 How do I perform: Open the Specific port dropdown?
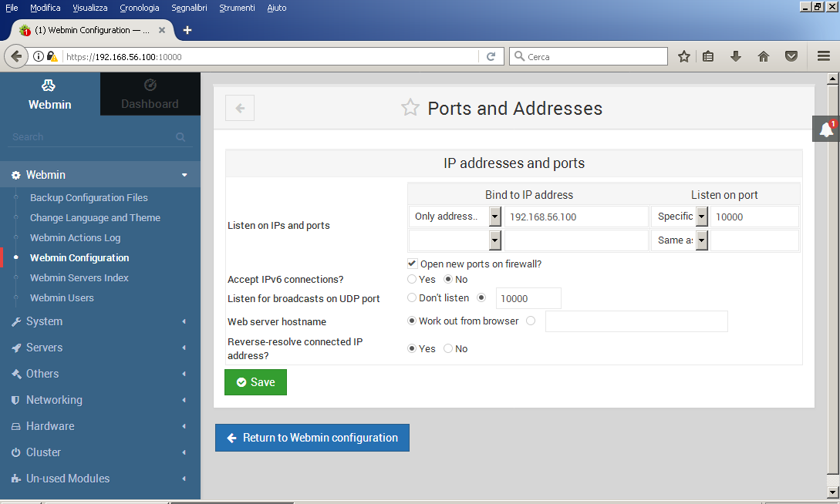701,217
